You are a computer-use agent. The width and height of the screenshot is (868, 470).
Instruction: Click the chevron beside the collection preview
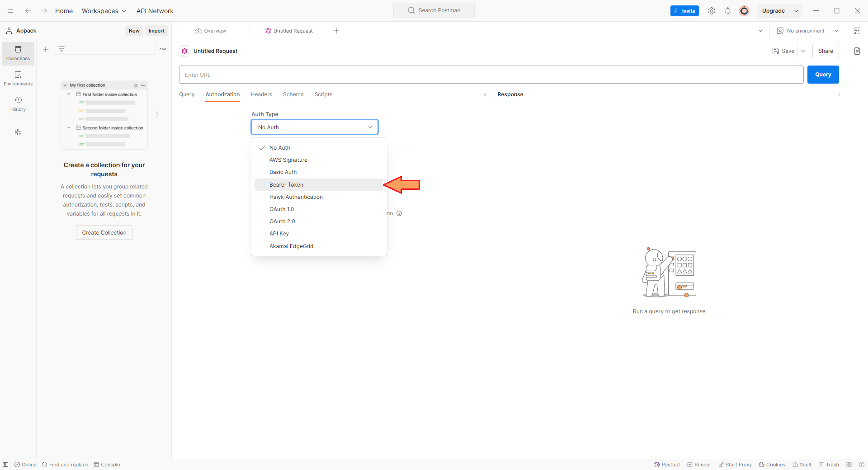point(157,114)
